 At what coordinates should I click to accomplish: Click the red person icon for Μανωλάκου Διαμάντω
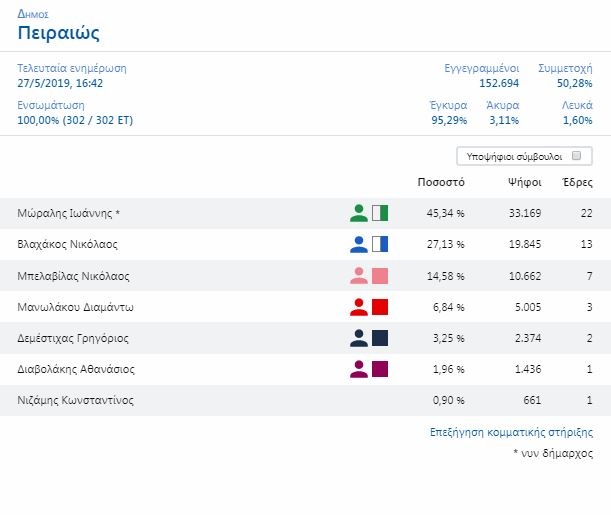pos(358,307)
